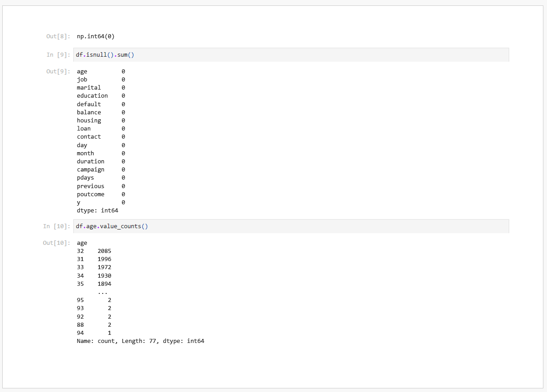The height and width of the screenshot is (392, 547).
Task: Select the In [9] cell prompt
Action: point(58,55)
